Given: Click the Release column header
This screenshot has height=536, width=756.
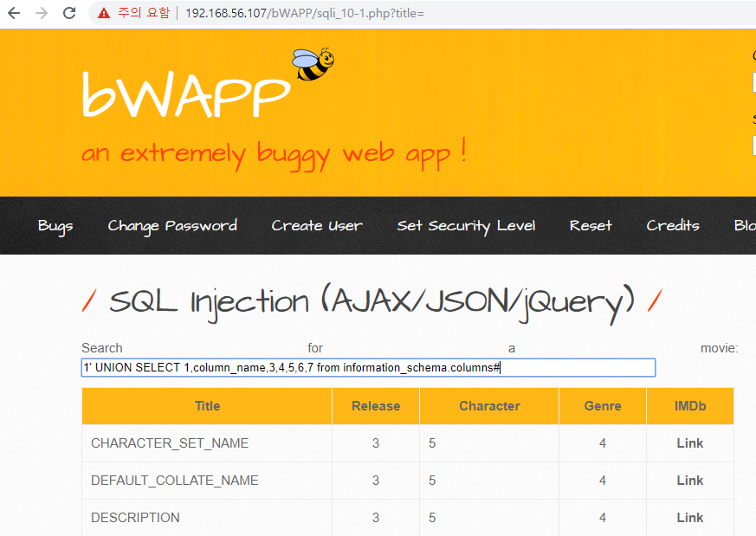Looking at the screenshot, I should (375, 405).
